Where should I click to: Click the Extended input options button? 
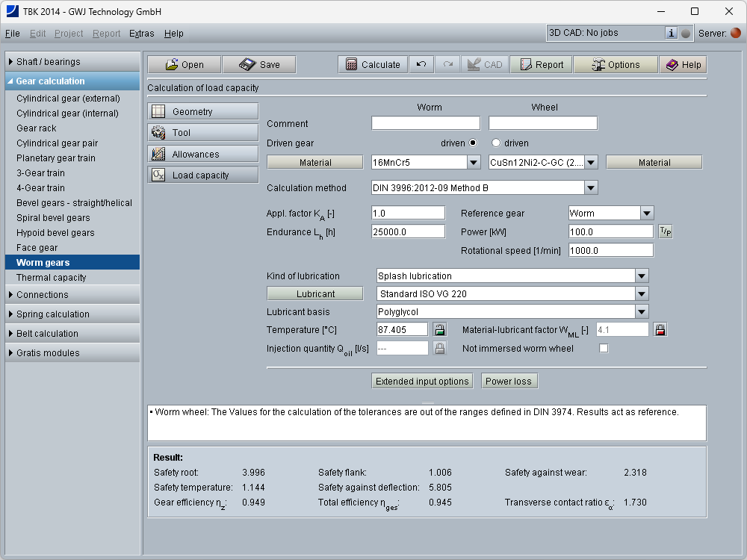tap(422, 382)
